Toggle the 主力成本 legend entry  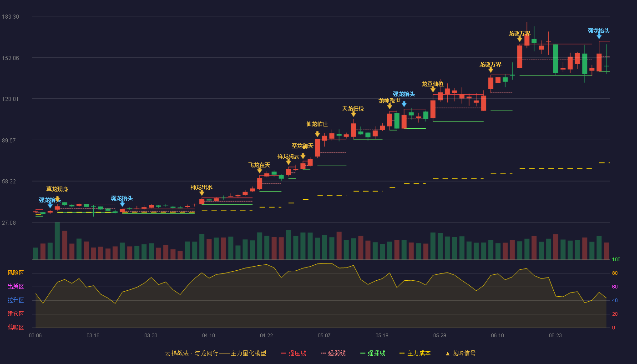[x=415, y=353]
